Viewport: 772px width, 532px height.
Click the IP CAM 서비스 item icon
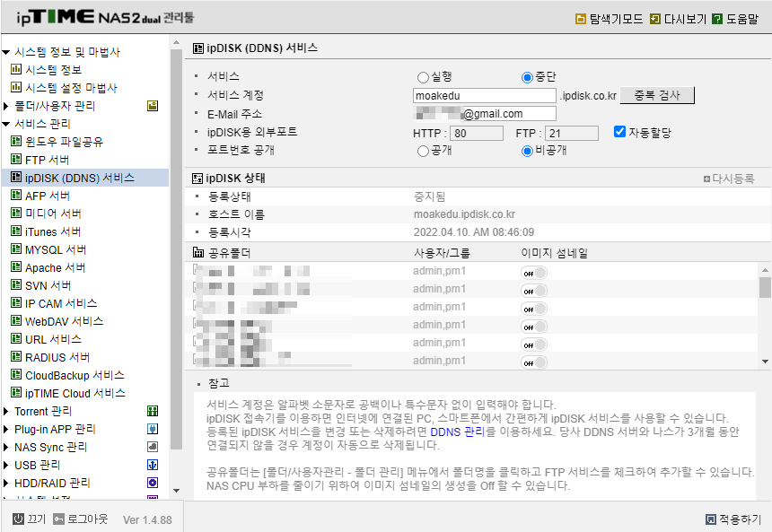click(16, 303)
